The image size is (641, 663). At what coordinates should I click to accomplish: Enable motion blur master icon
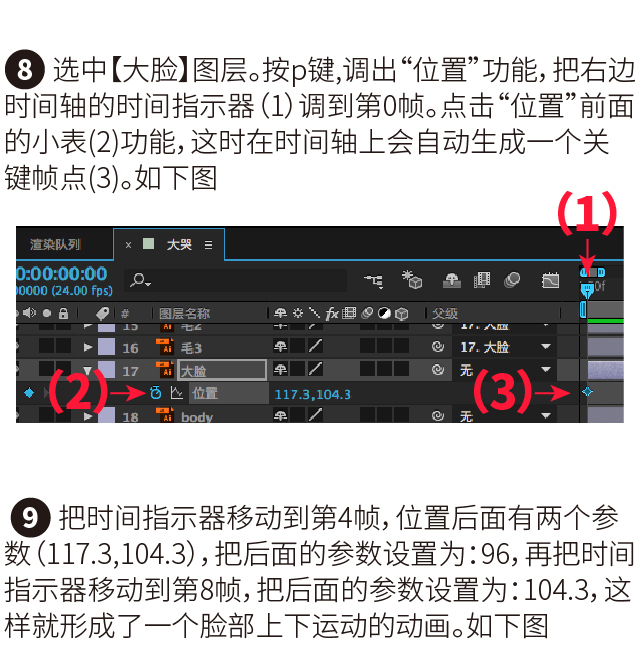click(512, 280)
